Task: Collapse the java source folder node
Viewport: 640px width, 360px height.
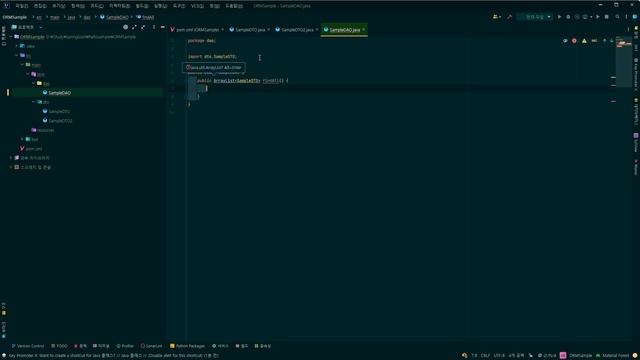Action: point(28,74)
